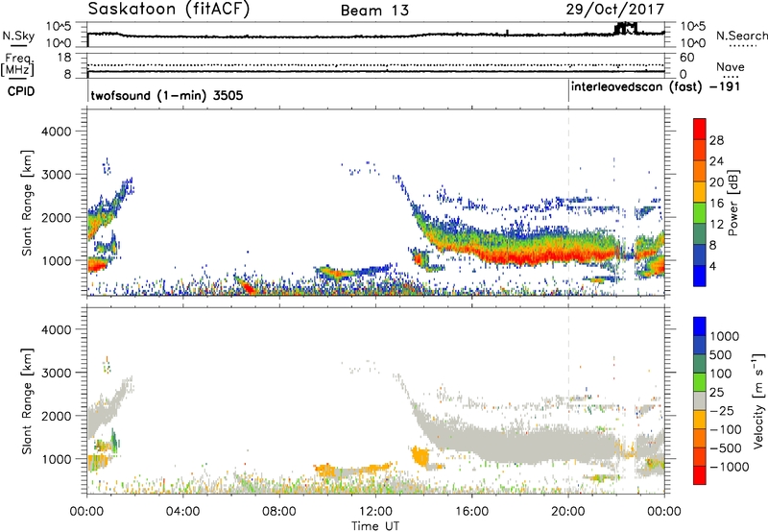This screenshot has height=532, width=768.
Task: Click the 12:00 time tick label
Action: 375,512
